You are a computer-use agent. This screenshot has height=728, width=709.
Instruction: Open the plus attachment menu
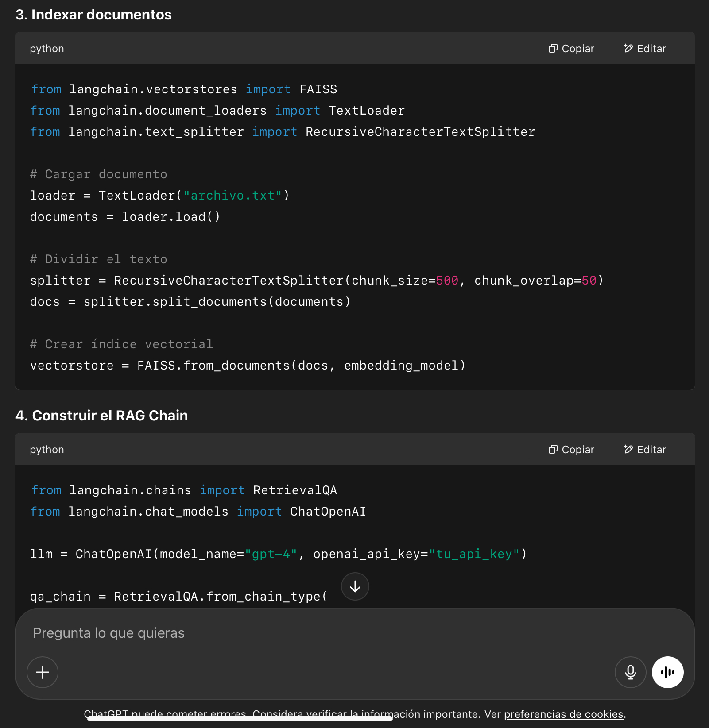tap(43, 672)
